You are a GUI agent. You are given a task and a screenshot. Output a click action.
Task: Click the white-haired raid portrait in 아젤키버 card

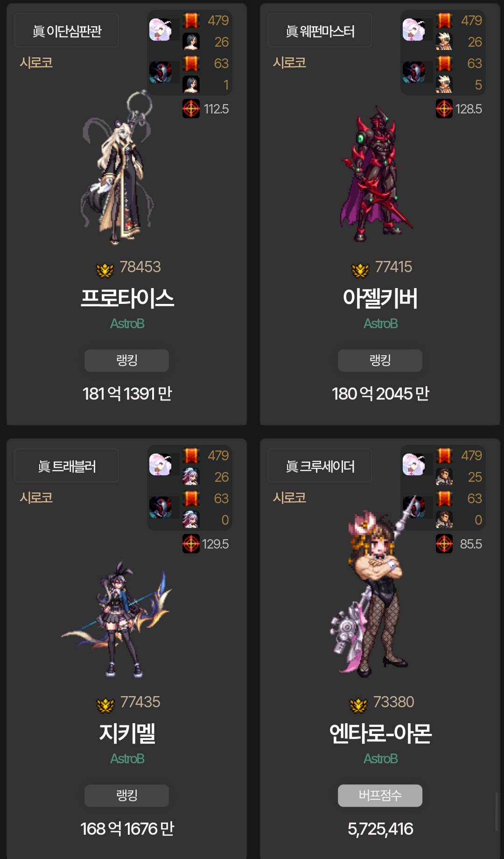coord(413,30)
